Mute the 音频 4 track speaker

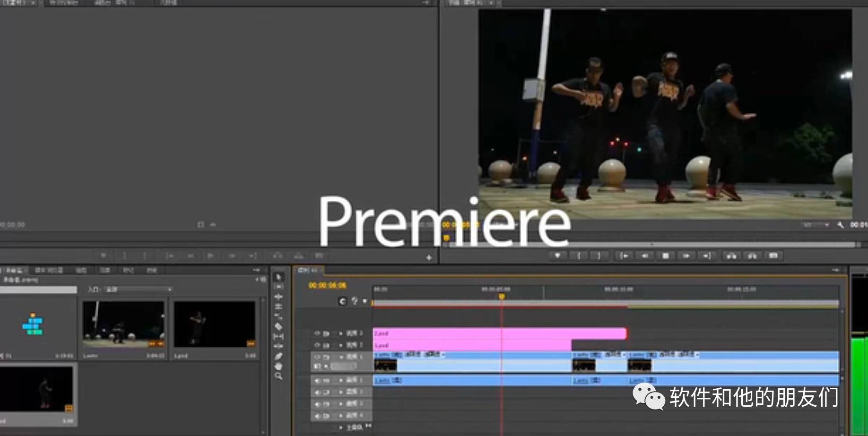click(317, 416)
